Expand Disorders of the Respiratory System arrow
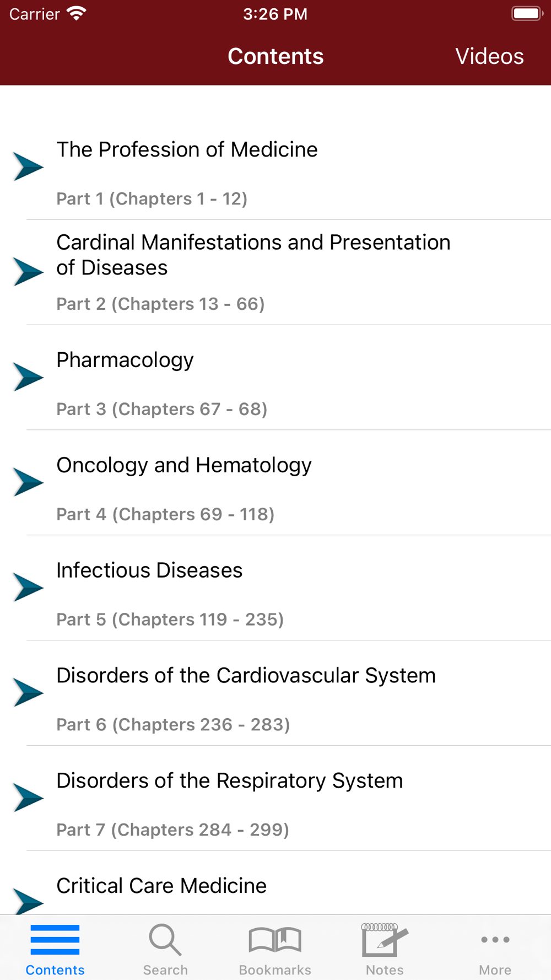Viewport: 551px width, 980px height. (28, 798)
